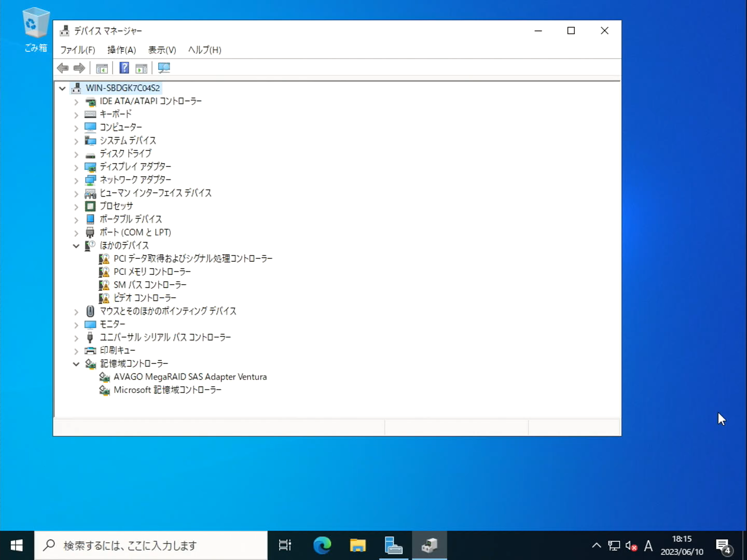The width and height of the screenshot is (747, 560).
Task: Select the キーボード row label
Action: (116, 114)
